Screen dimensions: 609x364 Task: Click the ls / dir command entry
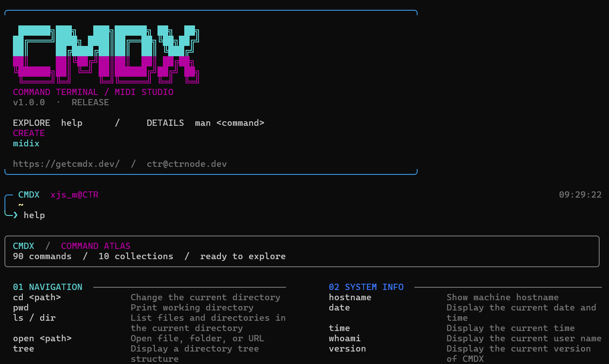(34, 318)
